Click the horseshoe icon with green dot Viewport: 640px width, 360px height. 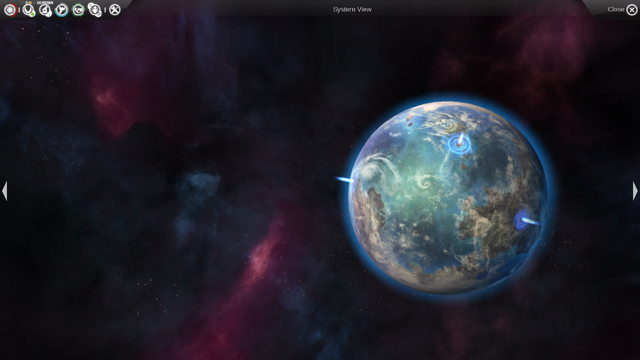(28, 9)
